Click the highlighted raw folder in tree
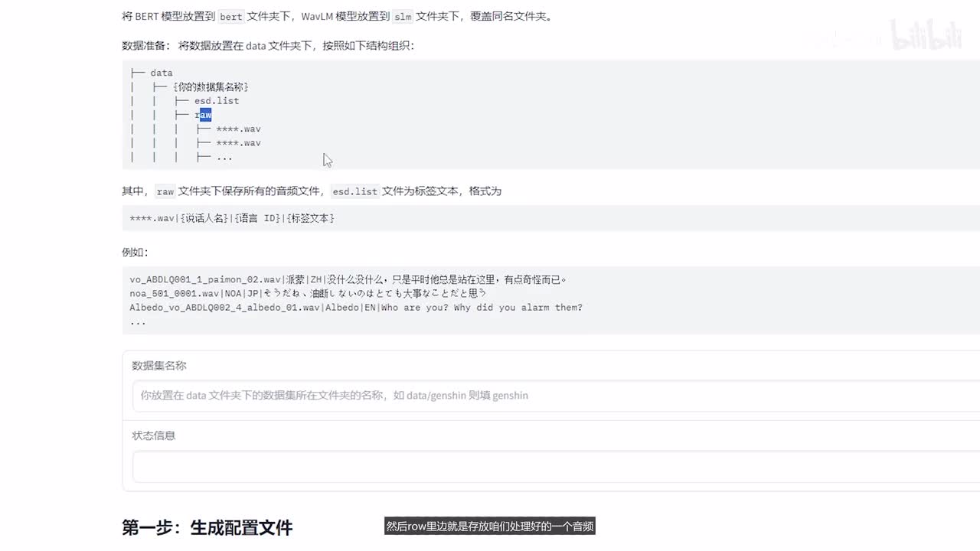 [204, 115]
